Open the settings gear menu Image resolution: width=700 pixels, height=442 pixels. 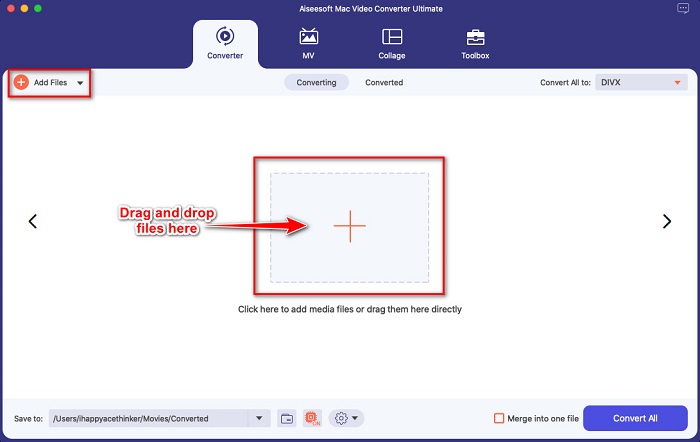pos(346,418)
